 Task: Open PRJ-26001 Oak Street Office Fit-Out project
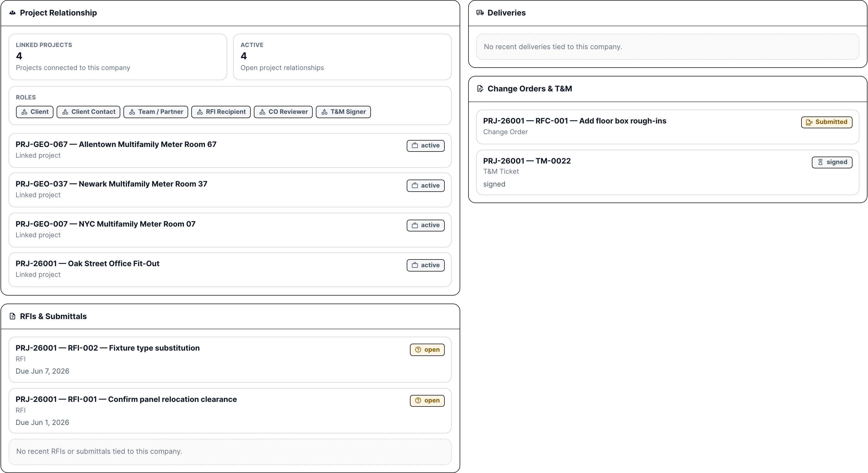point(230,270)
